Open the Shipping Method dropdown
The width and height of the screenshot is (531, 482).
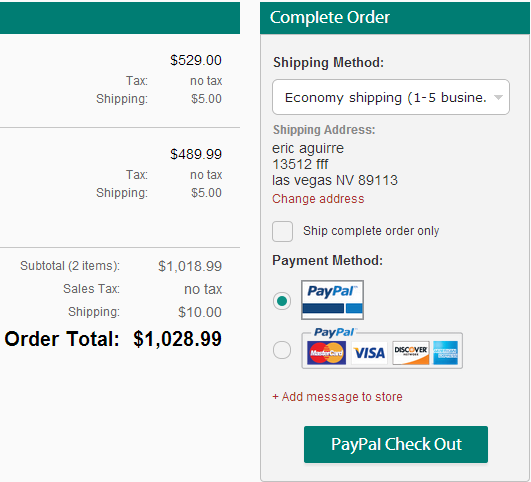point(391,97)
